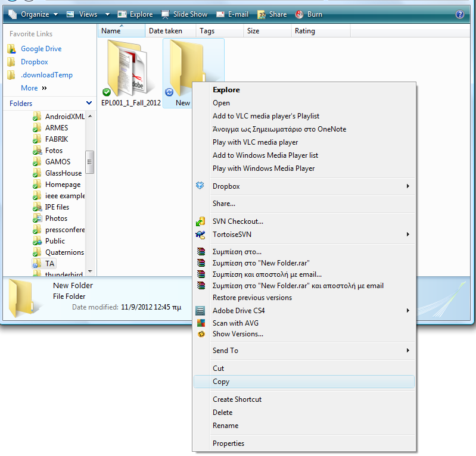Click the Fotos folder icon in tree

(x=38, y=151)
